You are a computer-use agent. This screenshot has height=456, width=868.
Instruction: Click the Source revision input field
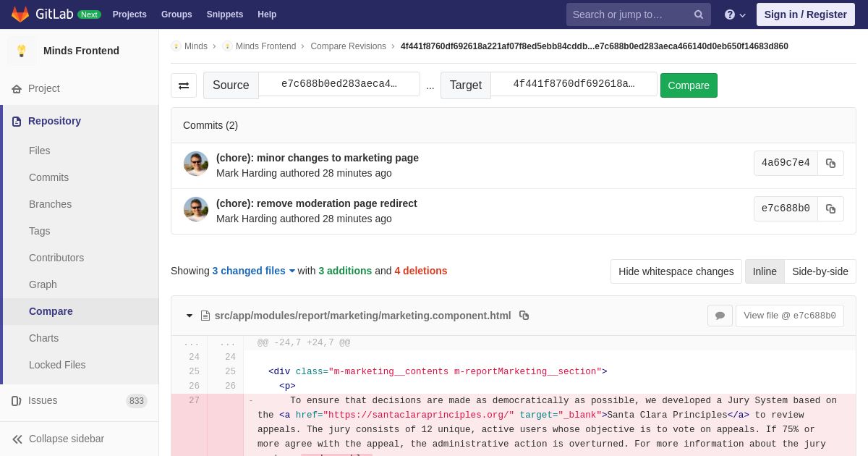pyautogui.click(x=339, y=84)
